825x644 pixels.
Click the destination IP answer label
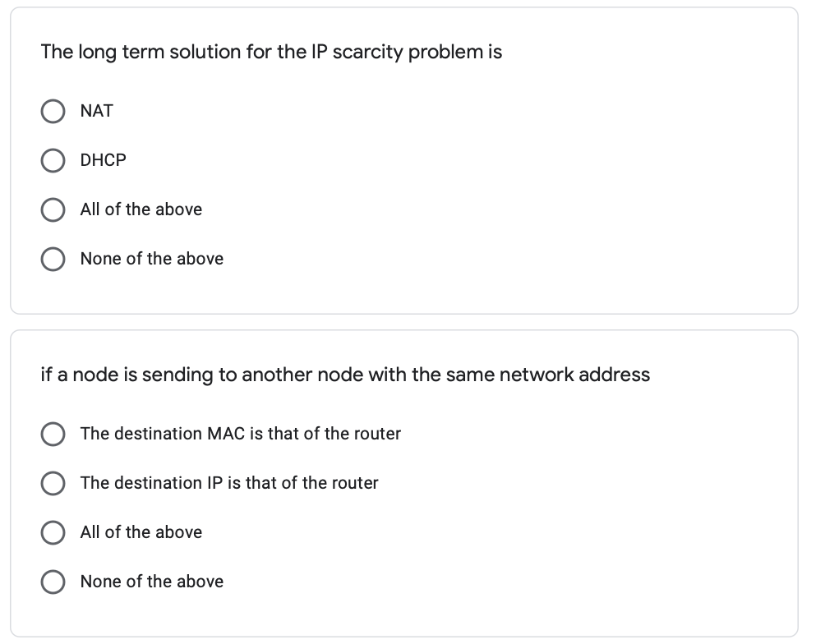(229, 483)
